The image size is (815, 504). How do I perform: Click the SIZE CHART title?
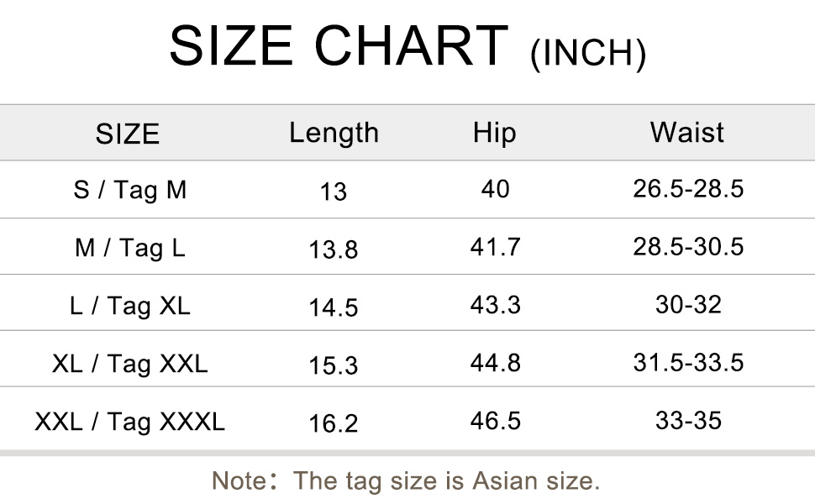click(x=339, y=47)
